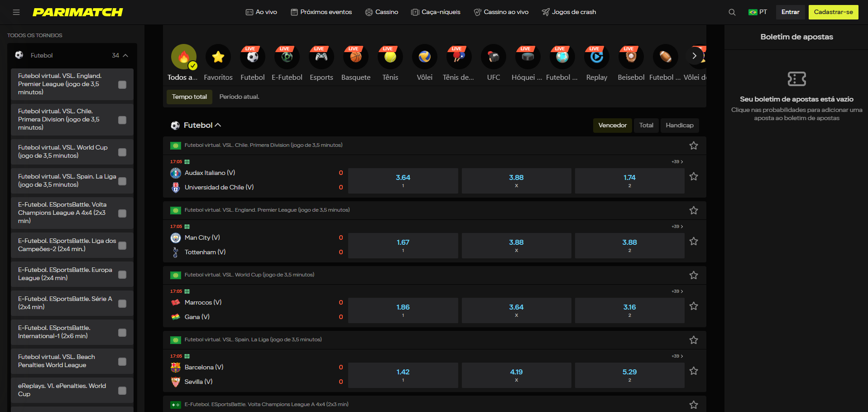
Task: Open Próximos eventos menu item
Action: coord(321,12)
